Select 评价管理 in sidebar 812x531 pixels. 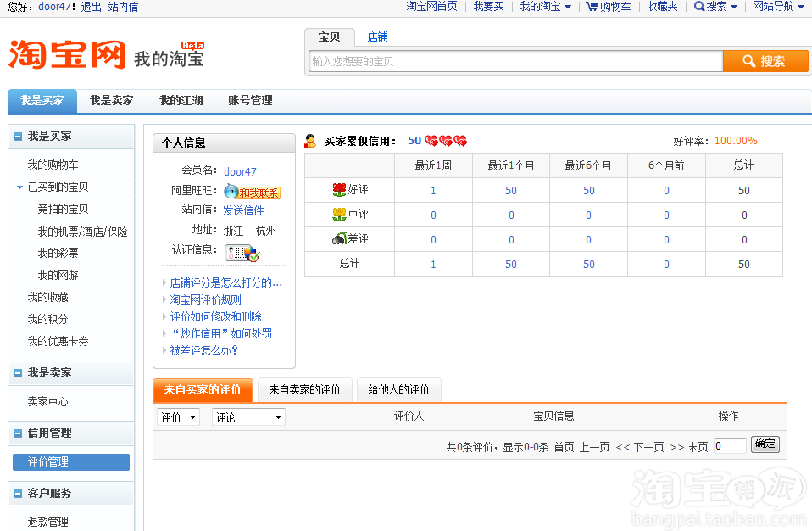pos(71,462)
